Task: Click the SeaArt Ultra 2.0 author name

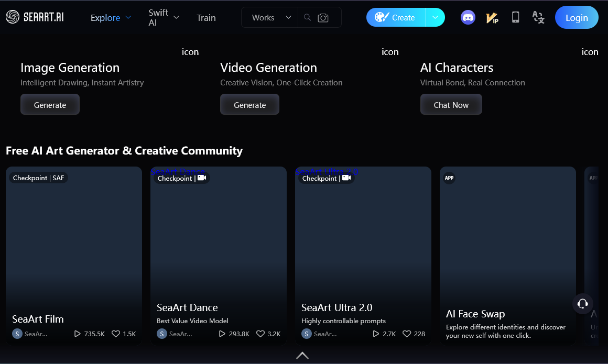Action: [325, 334]
